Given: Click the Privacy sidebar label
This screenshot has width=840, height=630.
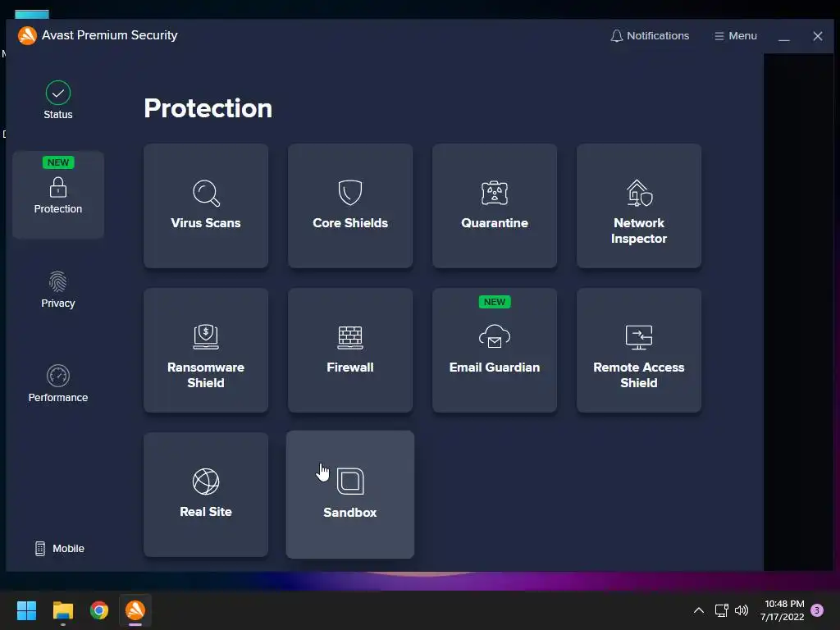Looking at the screenshot, I should coord(58,304).
